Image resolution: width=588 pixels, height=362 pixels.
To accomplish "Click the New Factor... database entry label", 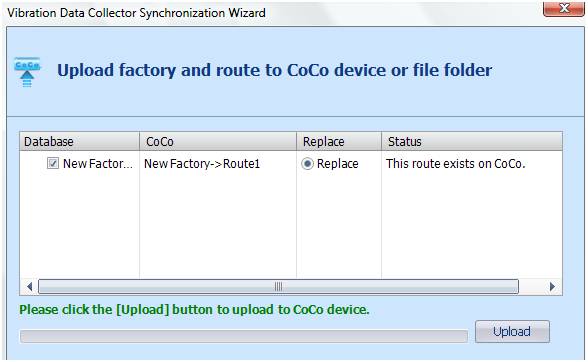I will (x=98, y=164).
